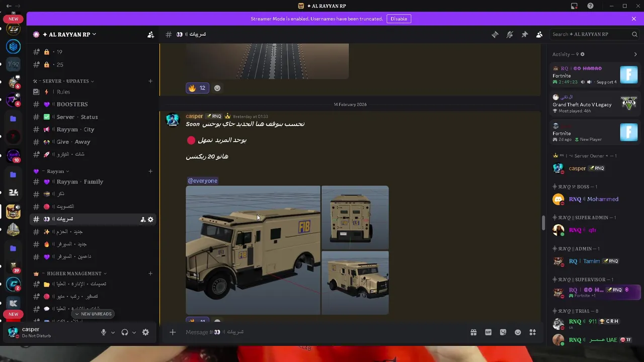Click casper username in message
The image size is (644, 362).
[x=194, y=116]
